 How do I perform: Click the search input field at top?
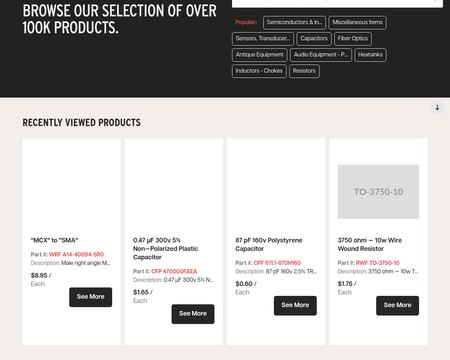click(337, 3)
